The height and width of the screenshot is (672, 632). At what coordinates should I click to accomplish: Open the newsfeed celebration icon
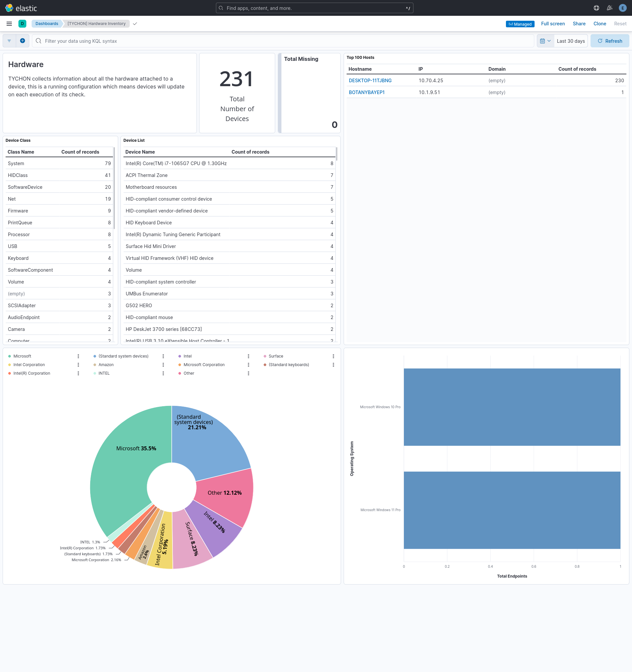(609, 8)
